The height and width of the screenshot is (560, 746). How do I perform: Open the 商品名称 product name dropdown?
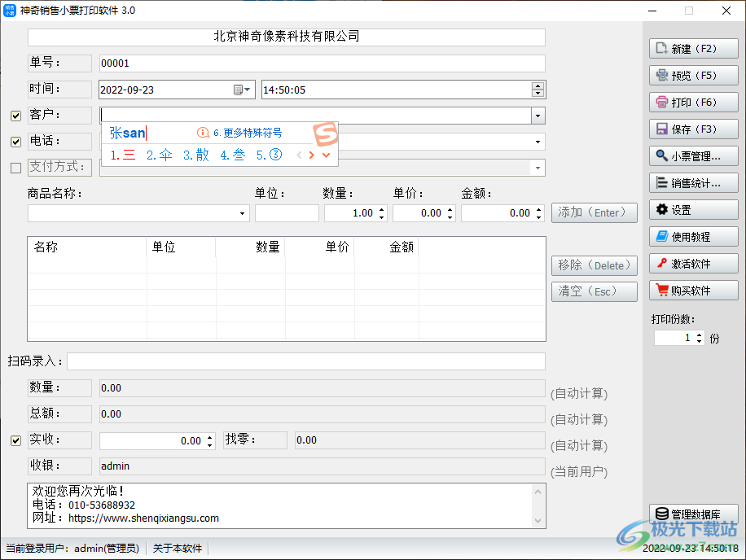(242, 213)
